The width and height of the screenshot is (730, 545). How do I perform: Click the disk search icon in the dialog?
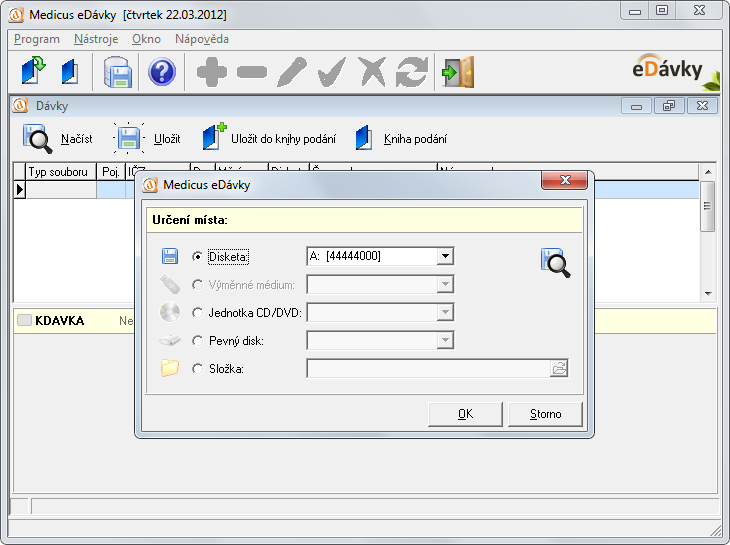[x=555, y=263]
